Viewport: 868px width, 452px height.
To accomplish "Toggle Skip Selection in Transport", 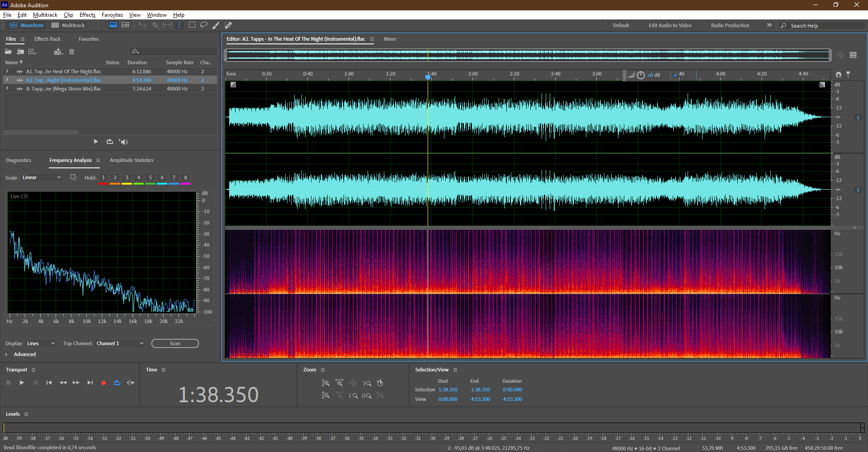I will (131, 383).
